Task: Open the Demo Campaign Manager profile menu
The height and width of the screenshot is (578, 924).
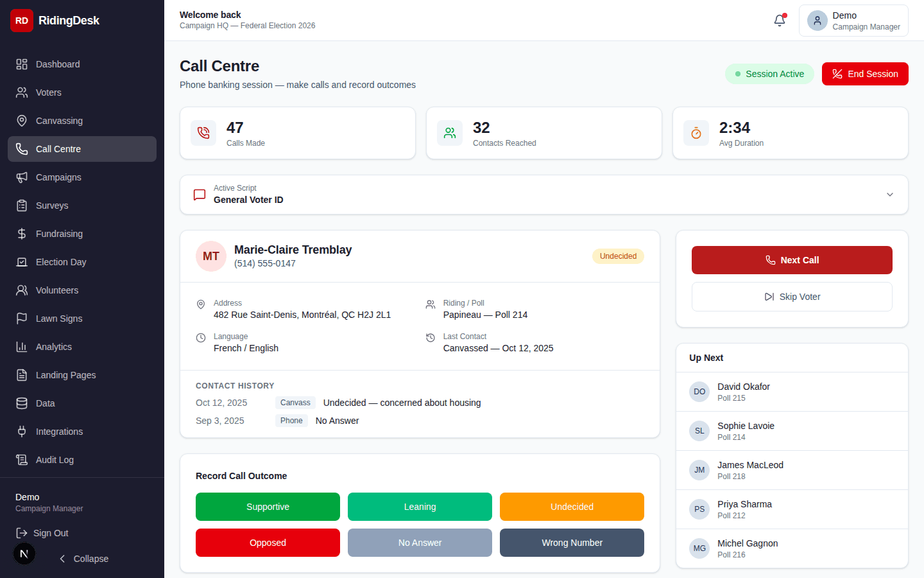Action: tap(853, 21)
